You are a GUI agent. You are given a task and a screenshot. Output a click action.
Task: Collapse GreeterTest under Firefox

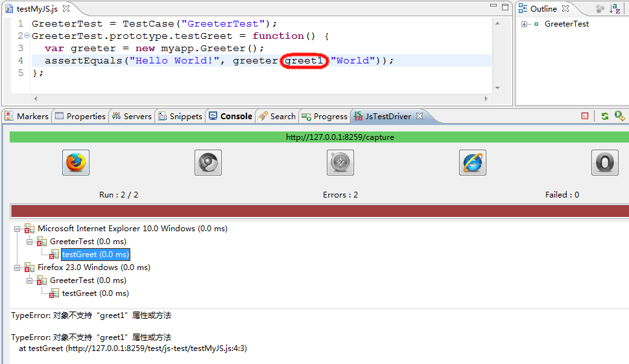[x=29, y=280]
